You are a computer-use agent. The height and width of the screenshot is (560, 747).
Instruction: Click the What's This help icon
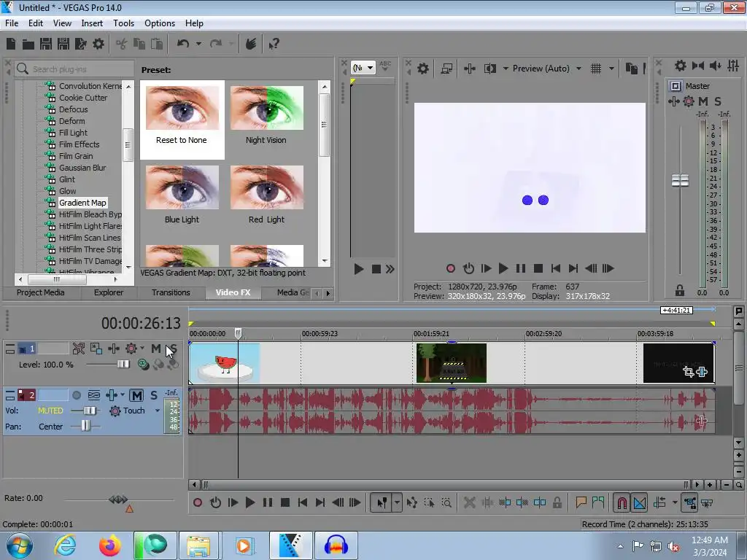(x=274, y=44)
